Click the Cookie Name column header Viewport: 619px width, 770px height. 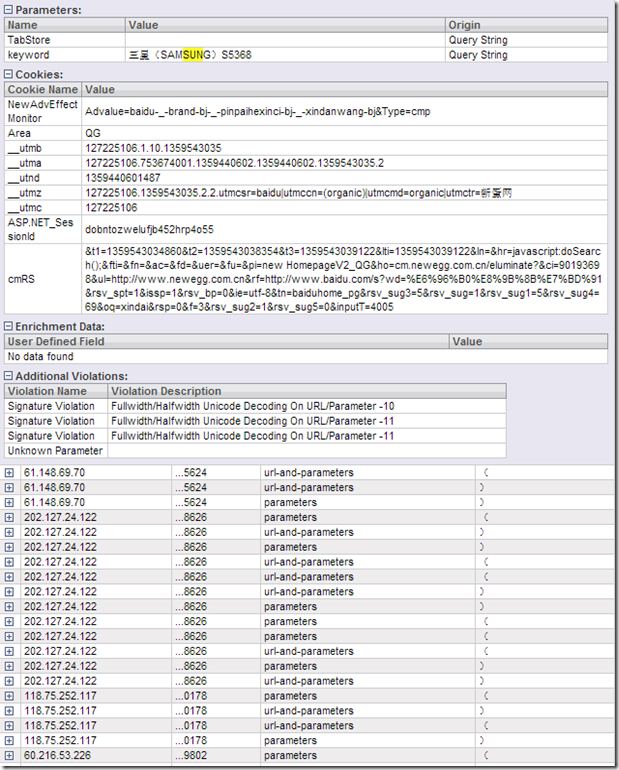point(43,90)
